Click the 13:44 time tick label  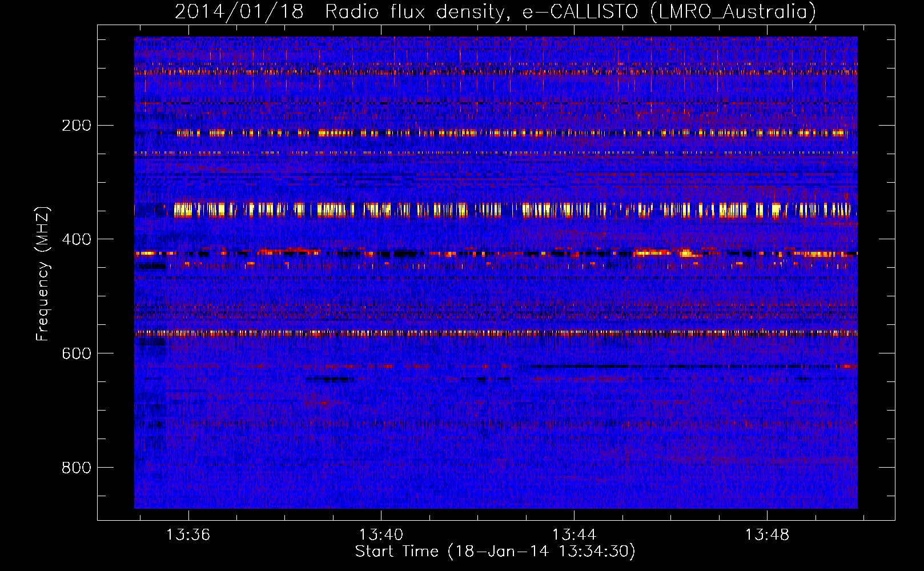tap(574, 535)
